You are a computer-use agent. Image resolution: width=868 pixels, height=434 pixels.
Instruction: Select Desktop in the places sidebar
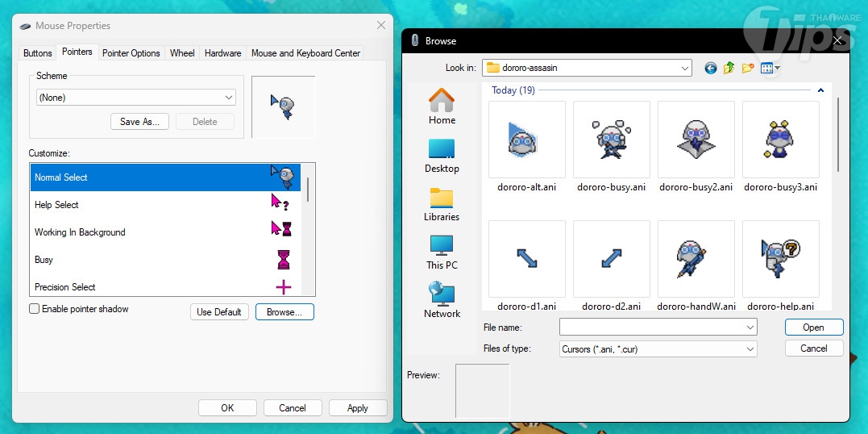click(442, 155)
